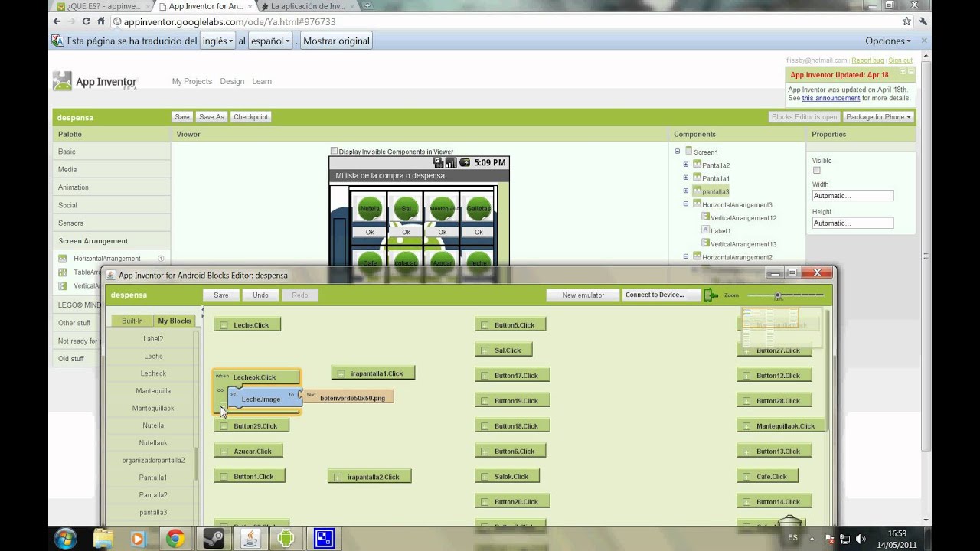
Task: Open Android app from taskbar
Action: [x=286, y=539]
